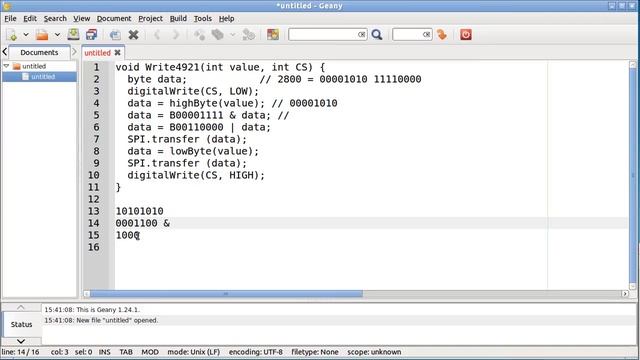Image resolution: width=640 pixels, height=360 pixels.
Task: Navigate back a location icon
Action: click(x=157, y=35)
